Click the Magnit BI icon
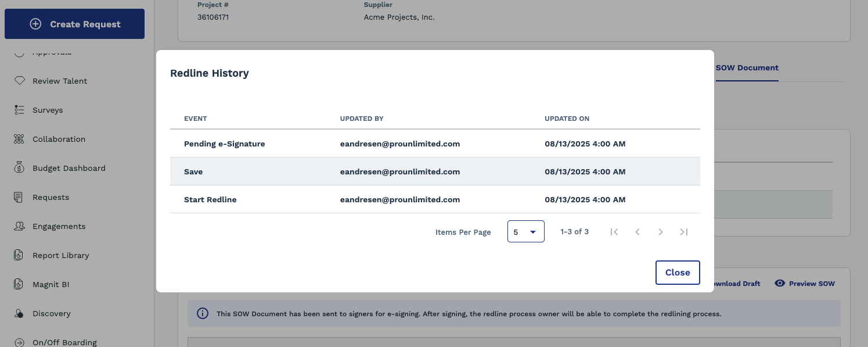868x347 pixels. (20, 284)
